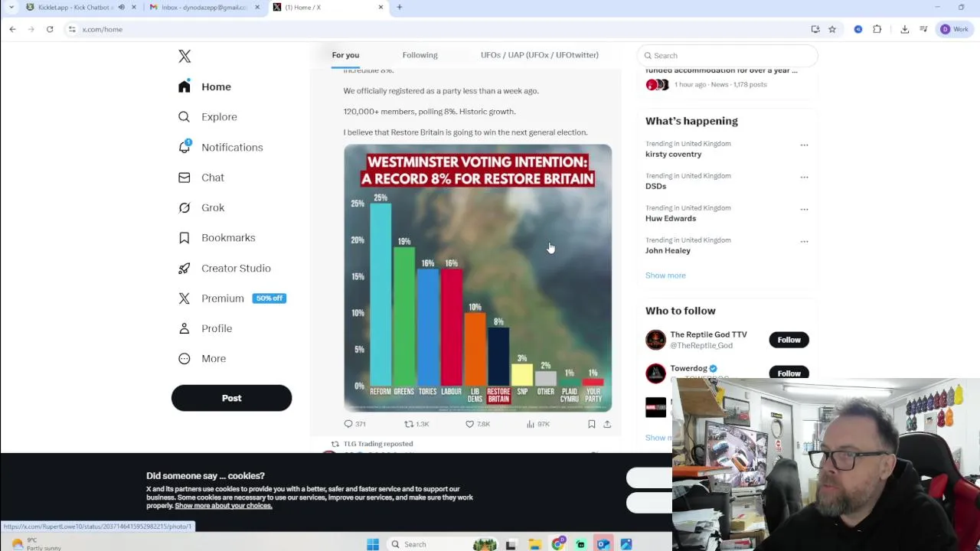980x551 pixels.
Task: Open the Work profile menu
Action: pos(955,29)
